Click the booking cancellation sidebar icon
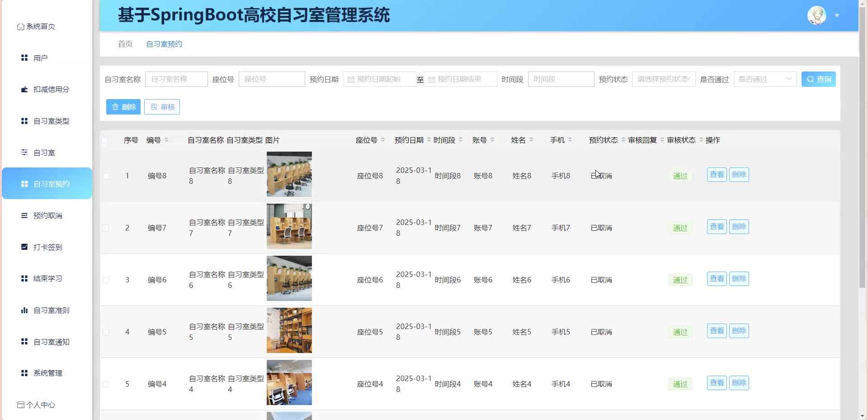Viewport: 868px width, 420px height. (24, 216)
